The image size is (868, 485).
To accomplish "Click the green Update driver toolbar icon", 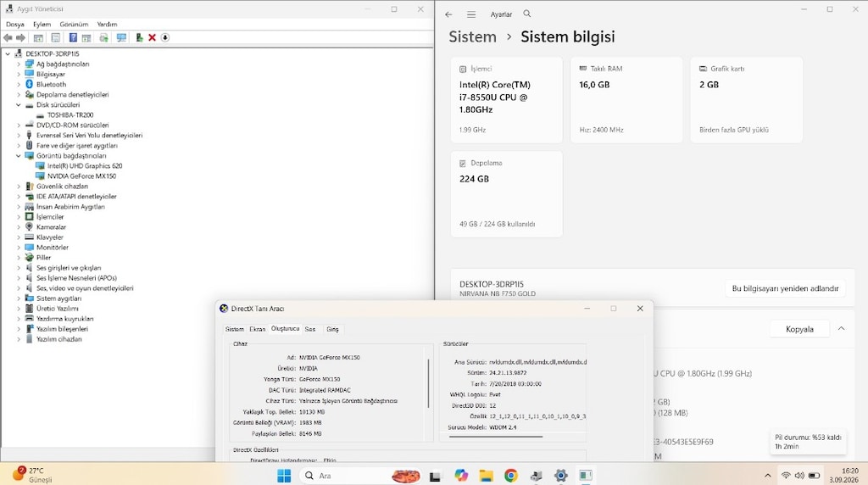I will tap(139, 37).
